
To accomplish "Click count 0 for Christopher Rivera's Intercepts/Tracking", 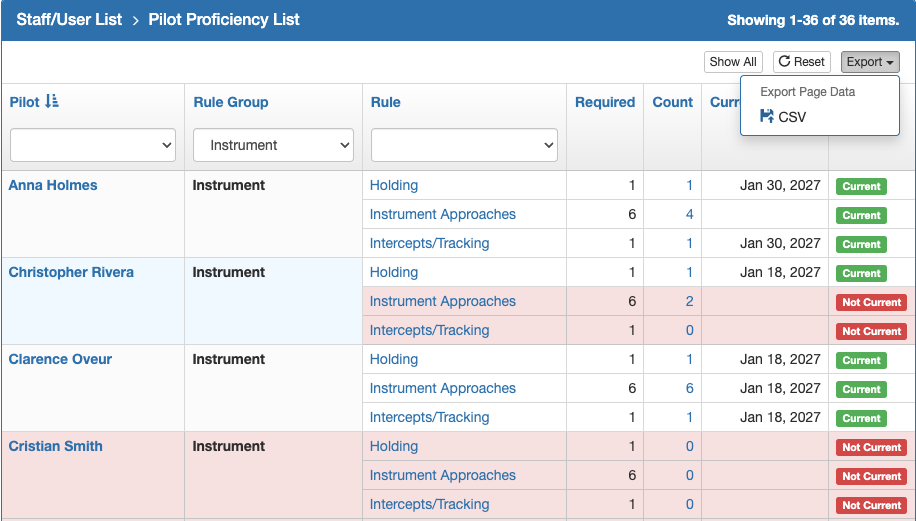I will click(689, 330).
